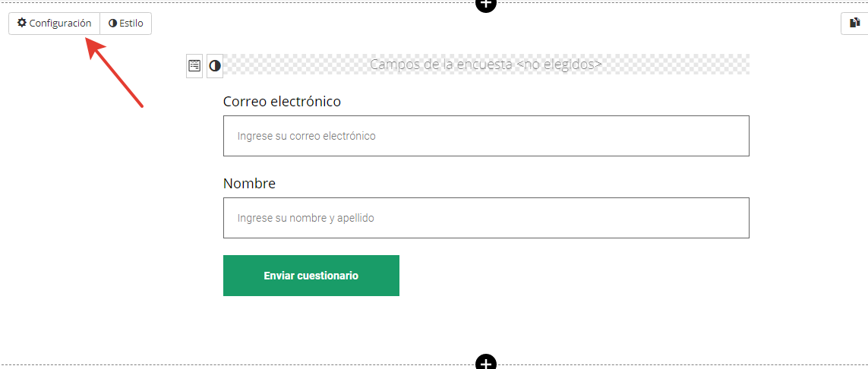Open the survey fields form icon
Image resolution: width=868 pixels, height=369 pixels.
194,66
